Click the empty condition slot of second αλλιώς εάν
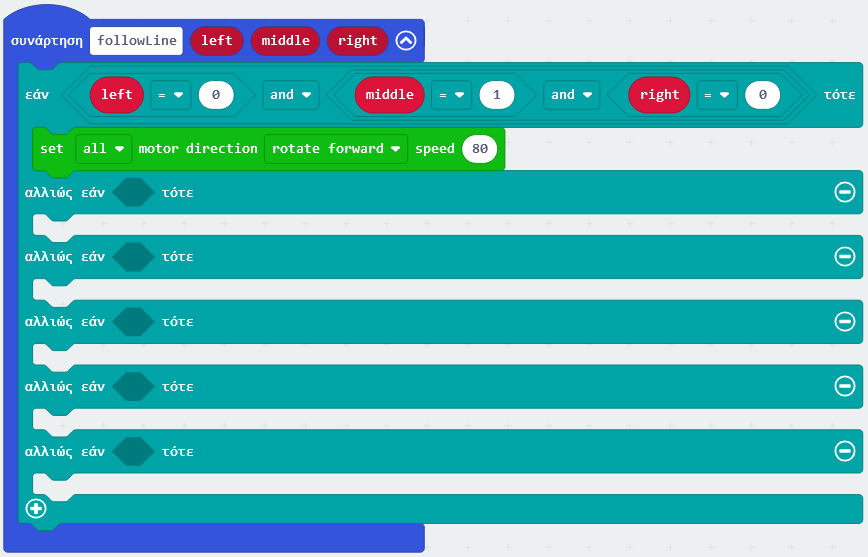Image resolution: width=868 pixels, height=557 pixels. click(133, 256)
